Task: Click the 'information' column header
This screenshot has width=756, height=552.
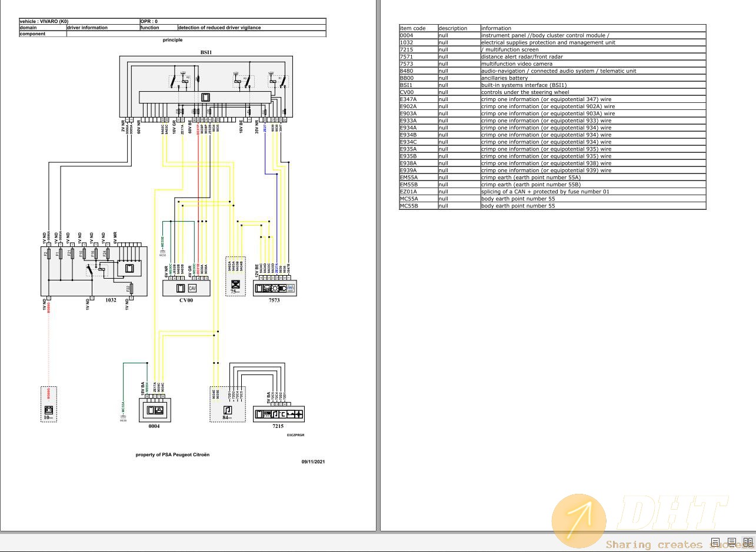Action: click(593, 28)
